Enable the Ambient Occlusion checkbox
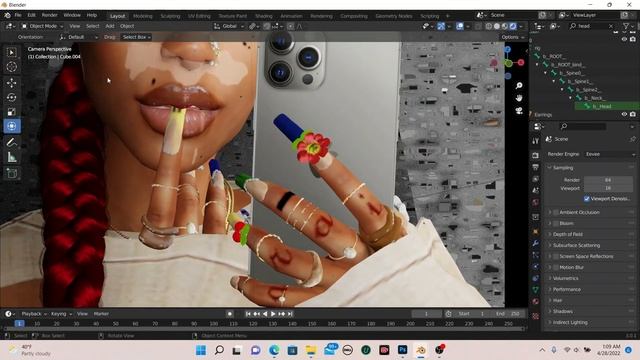 (556, 212)
